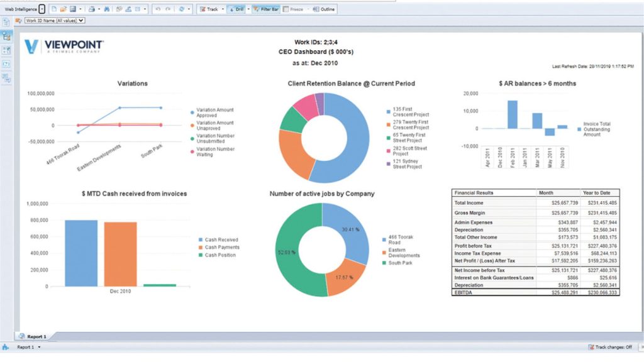The image size is (644, 362).
Task: Click the Cash Received legend color swatch
Action: 201,239
